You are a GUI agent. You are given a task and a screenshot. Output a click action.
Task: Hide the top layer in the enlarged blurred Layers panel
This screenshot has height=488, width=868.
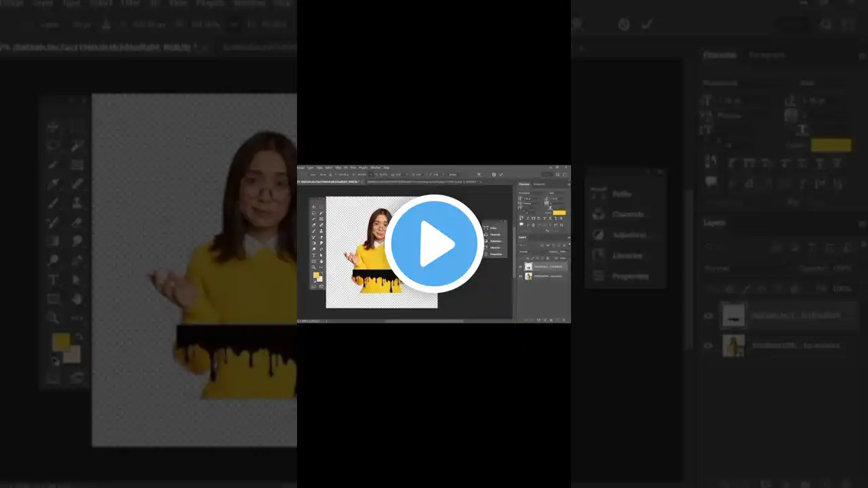pos(709,316)
